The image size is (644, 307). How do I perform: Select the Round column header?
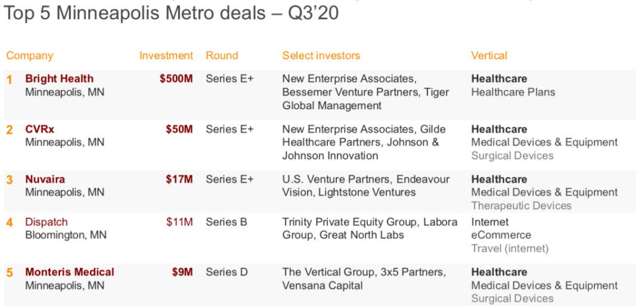pos(222,55)
